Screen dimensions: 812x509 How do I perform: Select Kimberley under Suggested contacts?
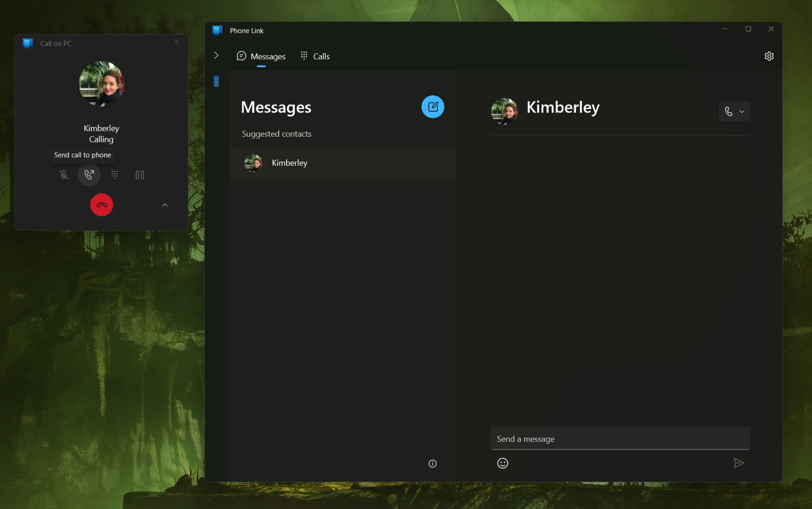(x=289, y=163)
